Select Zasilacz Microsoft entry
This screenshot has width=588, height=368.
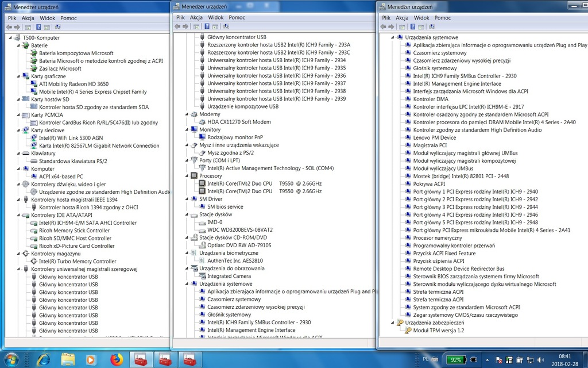[60, 69]
